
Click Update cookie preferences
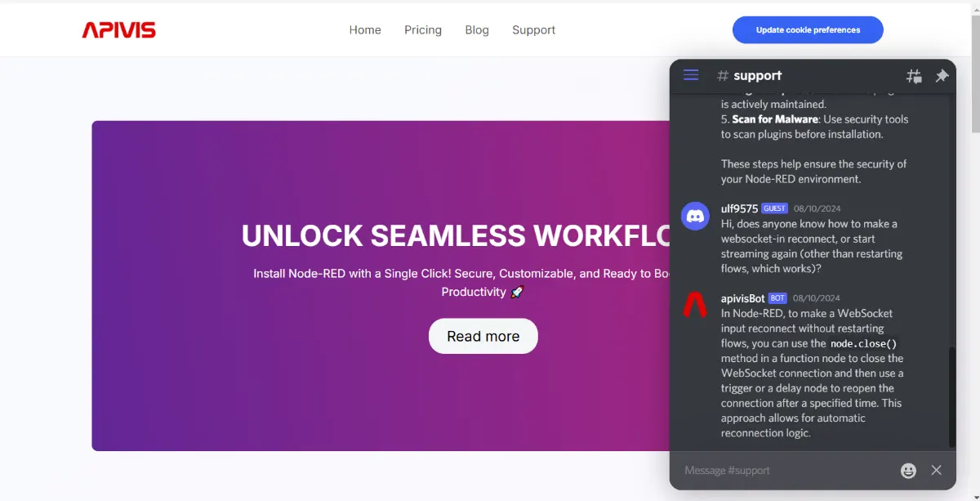(x=808, y=29)
